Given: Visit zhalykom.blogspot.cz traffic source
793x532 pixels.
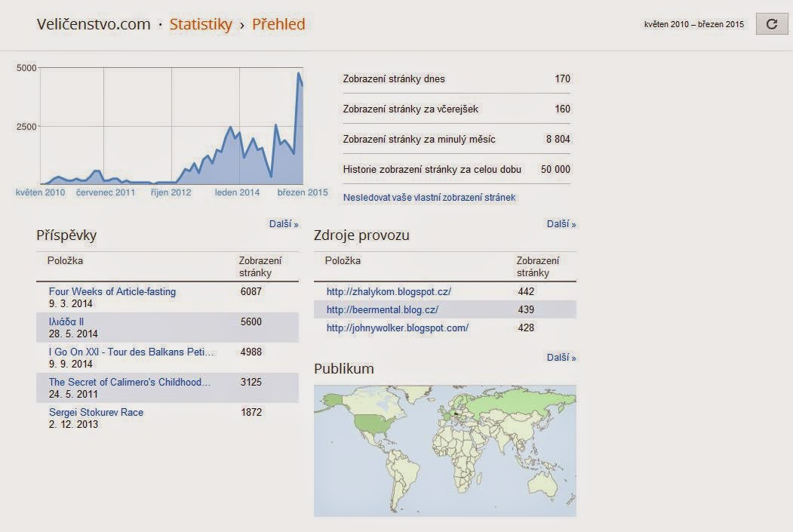Looking at the screenshot, I should click(x=389, y=292).
